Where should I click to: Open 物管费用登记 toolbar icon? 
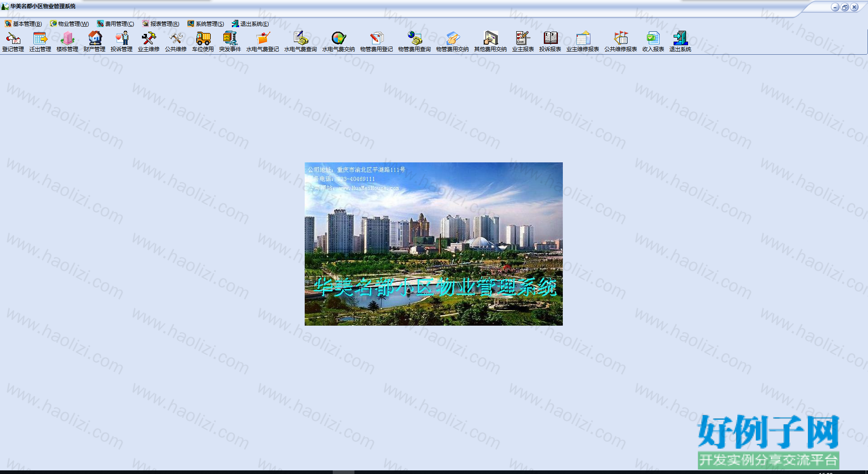pos(377,42)
